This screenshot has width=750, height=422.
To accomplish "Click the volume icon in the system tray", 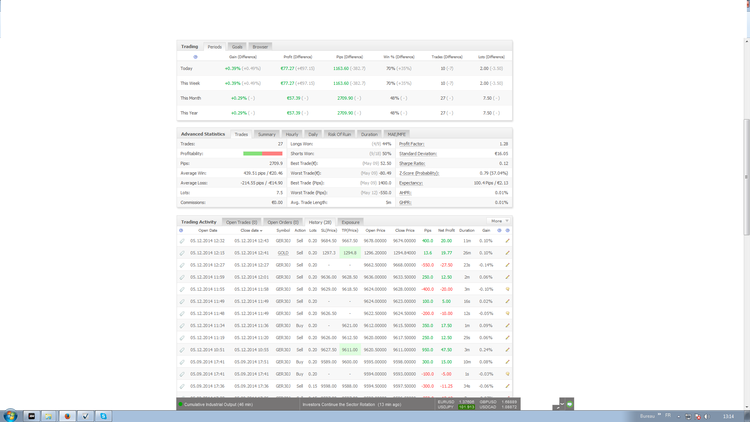I will click(707, 416).
